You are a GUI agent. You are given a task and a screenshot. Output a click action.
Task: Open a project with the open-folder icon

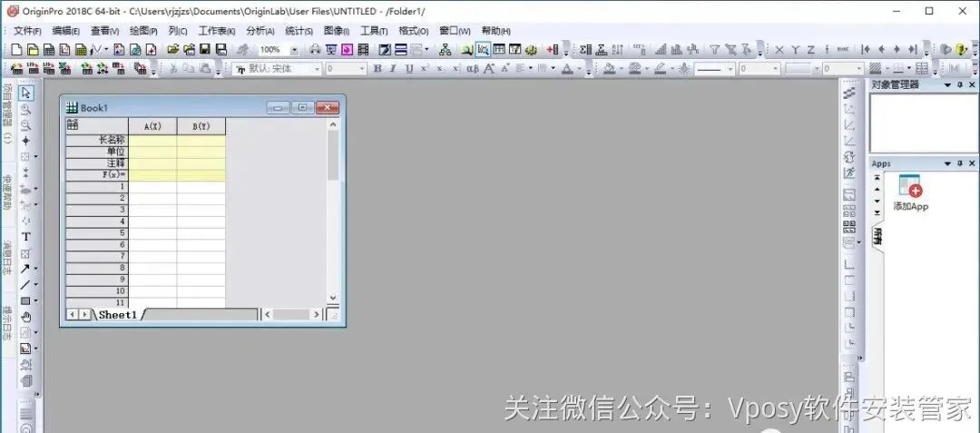[173, 49]
